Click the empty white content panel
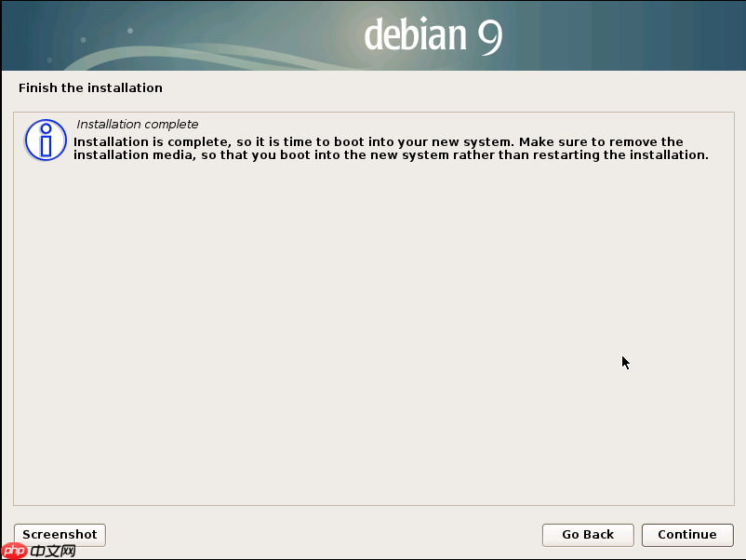This screenshot has width=746, height=560. (x=372, y=326)
